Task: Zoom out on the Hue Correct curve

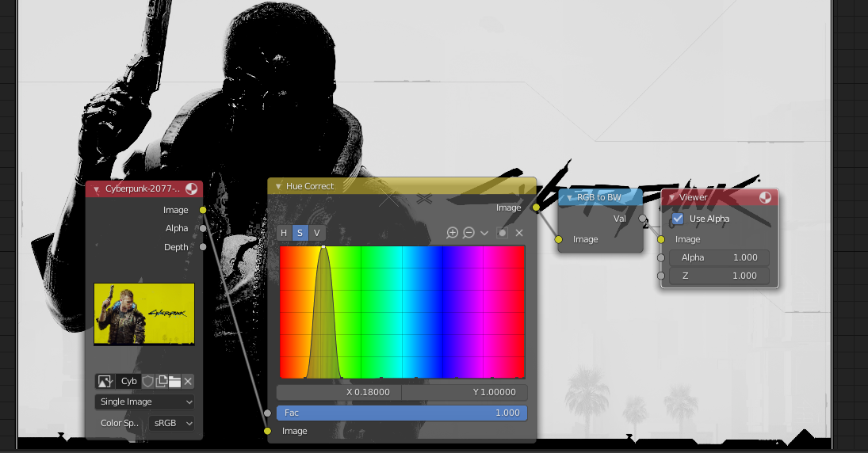Action: (x=468, y=233)
